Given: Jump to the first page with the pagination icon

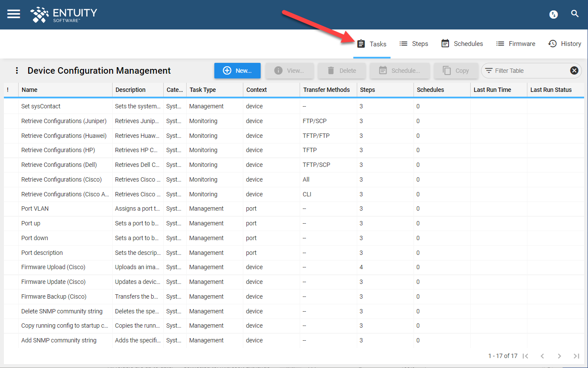Looking at the screenshot, I should 525,356.
